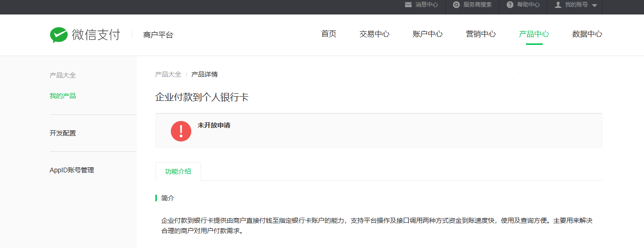Open 服务商搜索 link
This screenshot has width=644, height=248.
[x=477, y=5]
